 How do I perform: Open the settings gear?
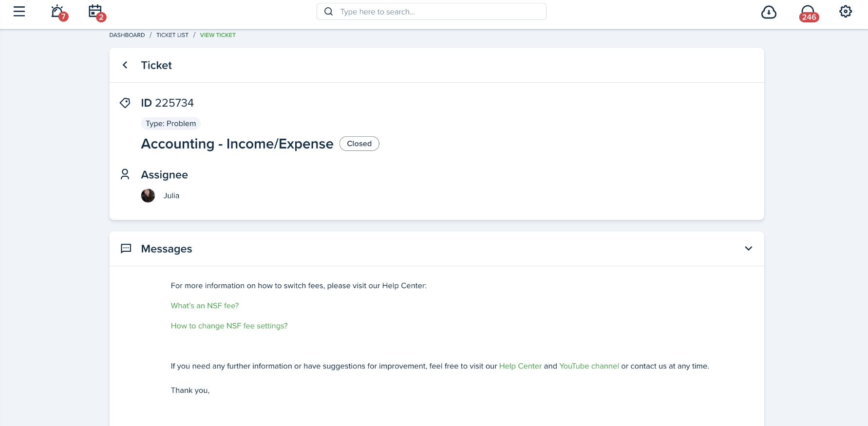846,12
